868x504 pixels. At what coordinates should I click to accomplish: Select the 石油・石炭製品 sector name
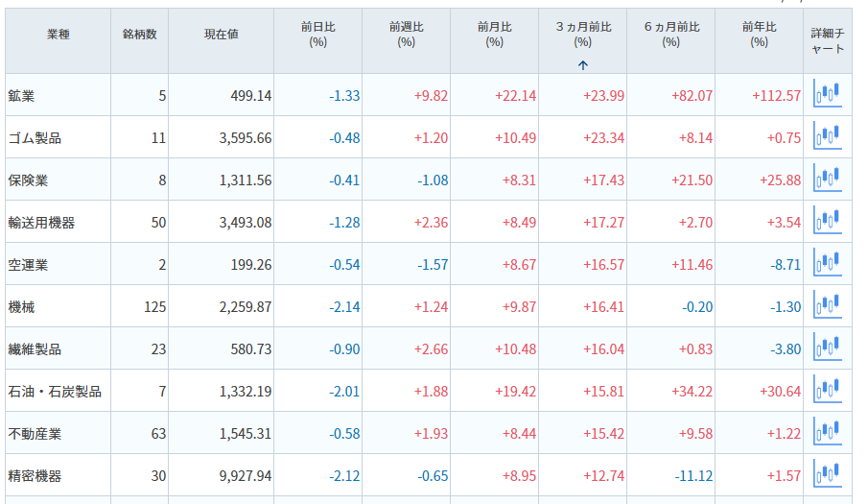point(55,392)
